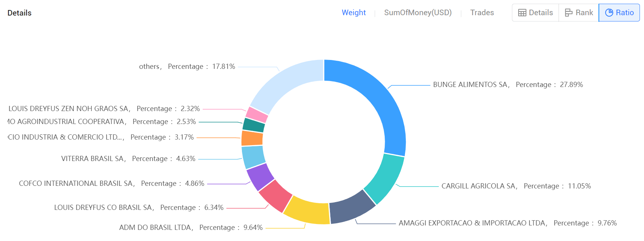Click the INDUSTRIA & COMERCIO 3.17% label
This screenshot has height=241, width=644.
(101, 137)
